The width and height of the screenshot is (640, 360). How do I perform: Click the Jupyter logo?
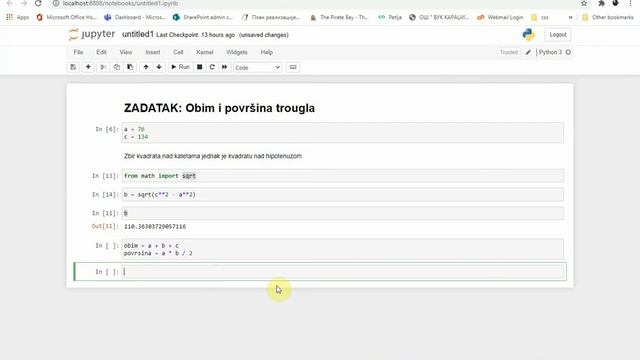[92, 35]
